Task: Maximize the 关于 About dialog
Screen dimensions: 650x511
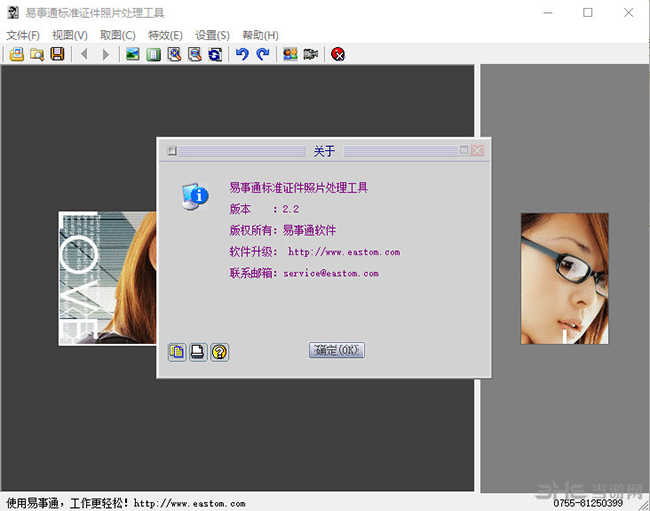Action: click(464, 150)
